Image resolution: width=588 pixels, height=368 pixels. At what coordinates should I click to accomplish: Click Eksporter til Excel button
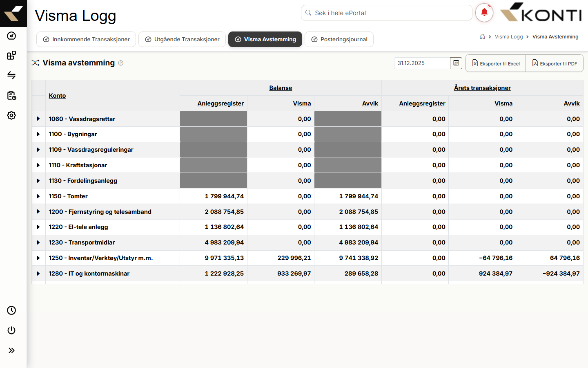click(x=496, y=63)
